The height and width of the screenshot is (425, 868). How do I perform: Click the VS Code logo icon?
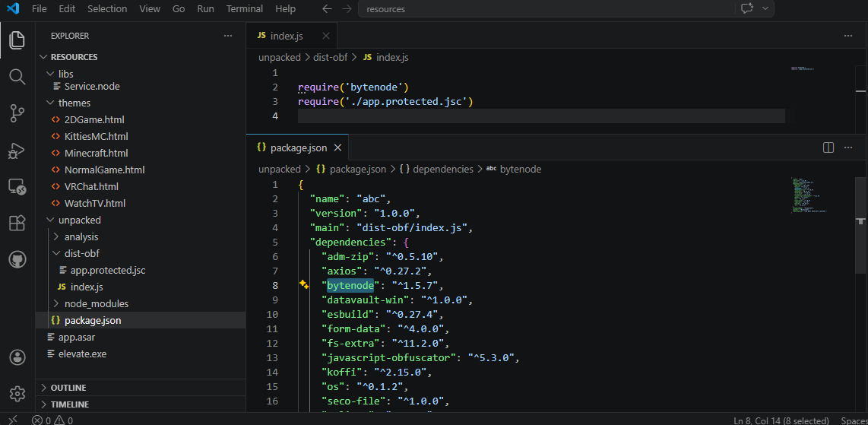[x=13, y=9]
